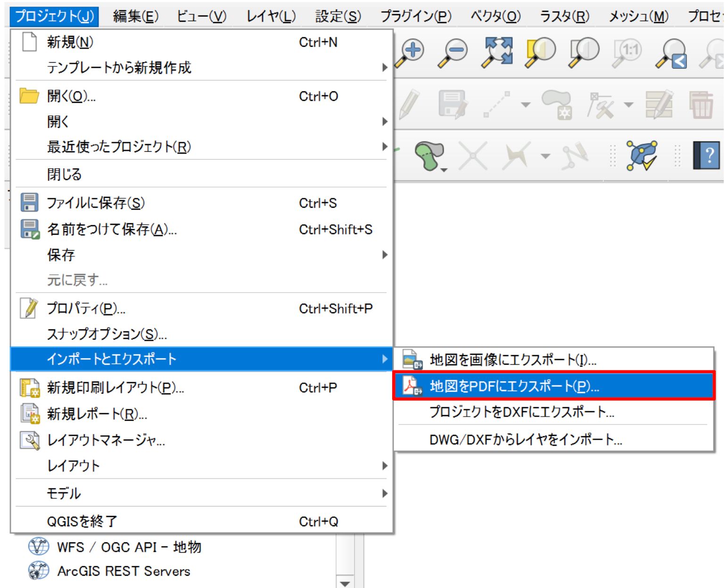Screen dimensions: 727x588
Task: Expand the 保存 submenu arrow
Action: [x=385, y=255]
